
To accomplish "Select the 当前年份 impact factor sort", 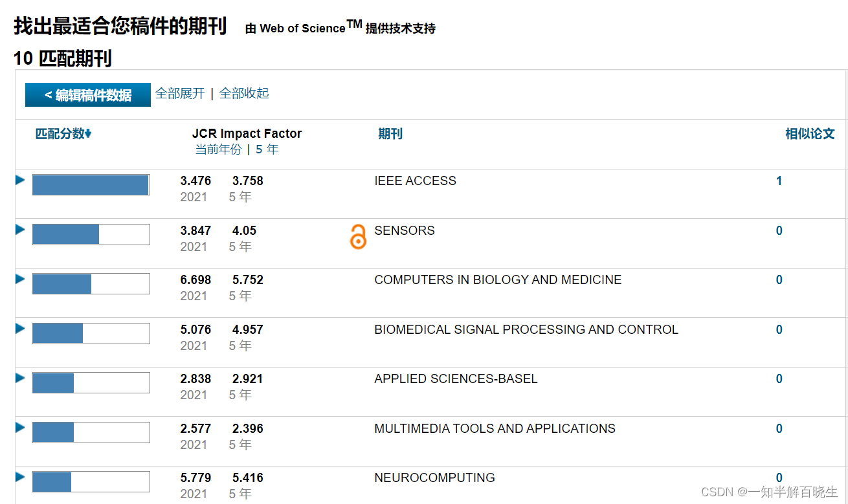I will point(218,149).
